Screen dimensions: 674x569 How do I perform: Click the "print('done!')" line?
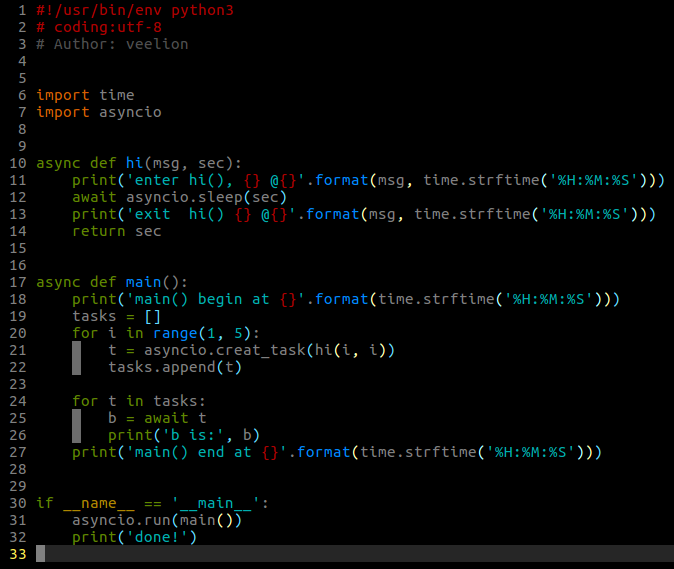pyautogui.click(x=135, y=538)
